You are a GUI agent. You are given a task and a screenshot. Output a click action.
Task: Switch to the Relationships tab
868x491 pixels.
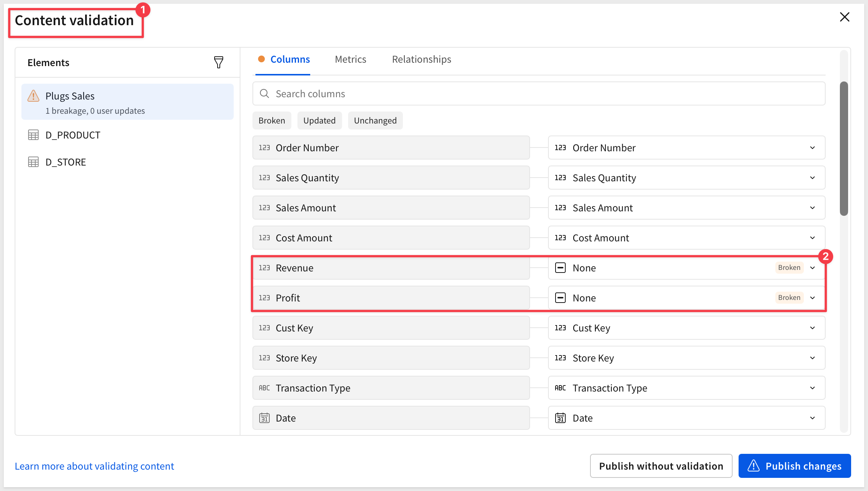(422, 59)
